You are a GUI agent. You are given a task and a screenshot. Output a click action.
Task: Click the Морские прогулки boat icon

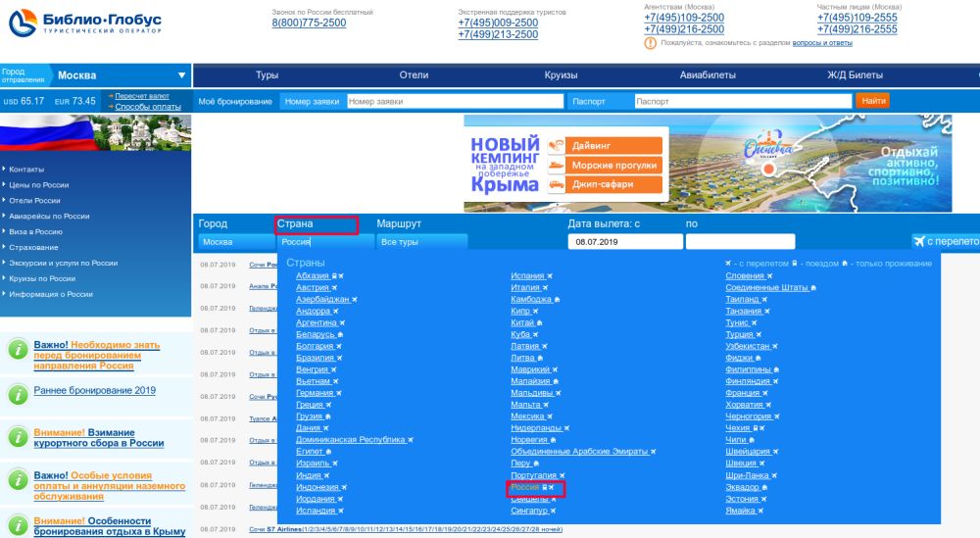click(556, 165)
